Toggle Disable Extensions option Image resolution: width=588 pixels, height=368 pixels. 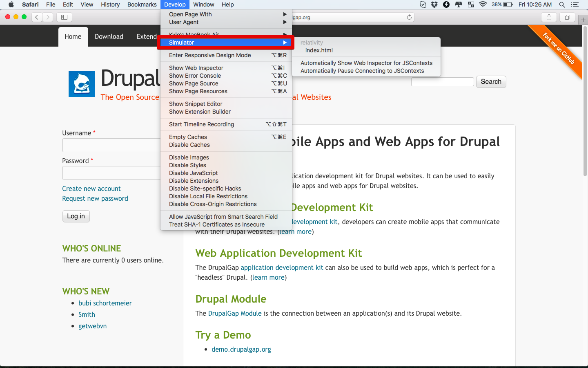(x=226, y=181)
